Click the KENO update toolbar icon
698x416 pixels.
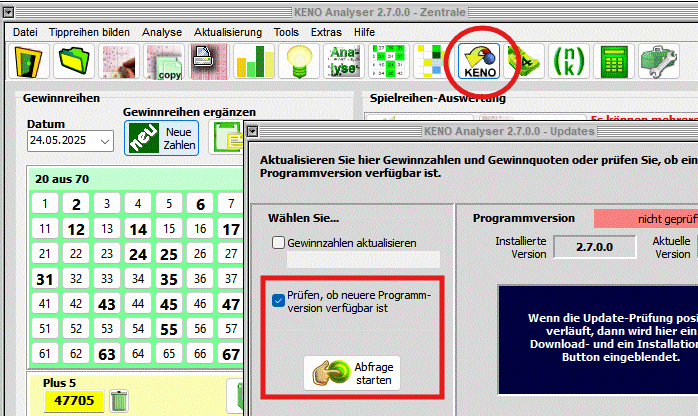coord(479,61)
